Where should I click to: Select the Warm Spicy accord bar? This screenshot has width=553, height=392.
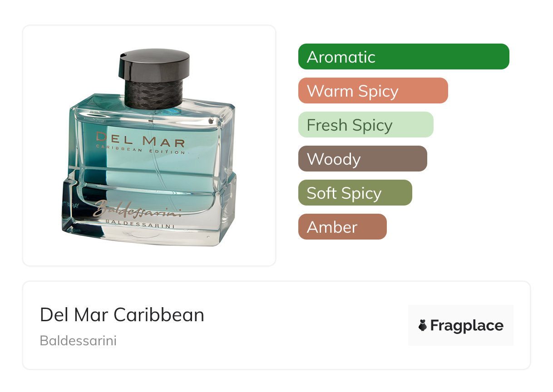pyautogui.click(x=373, y=91)
